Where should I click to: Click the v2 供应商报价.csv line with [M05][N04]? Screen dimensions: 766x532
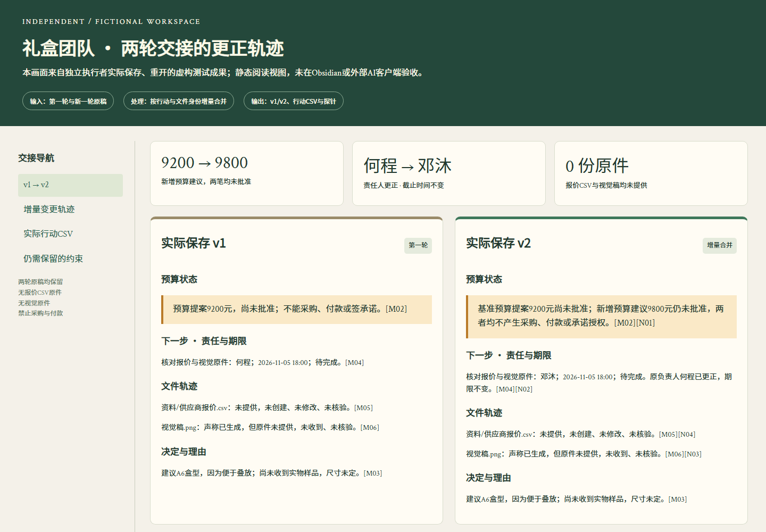[x=581, y=435]
